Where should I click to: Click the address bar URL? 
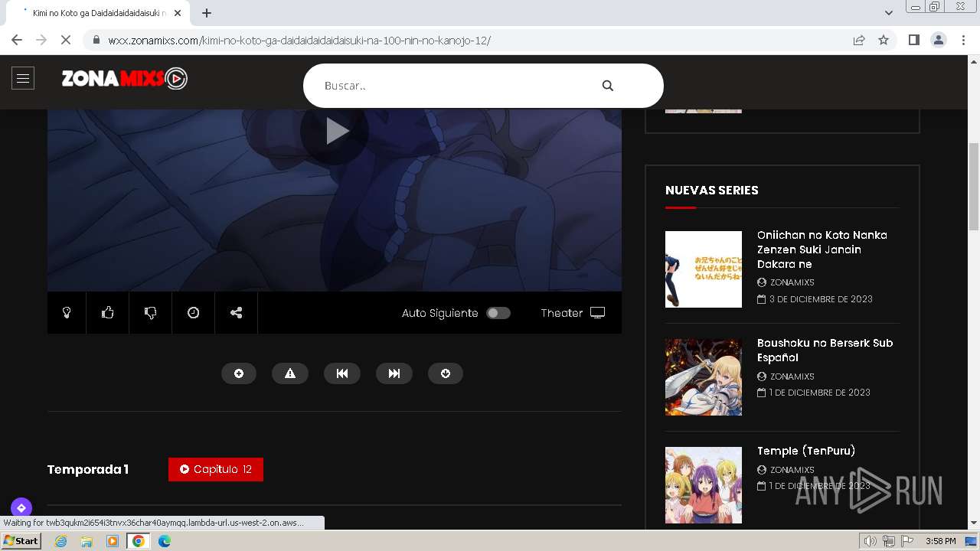(x=299, y=41)
